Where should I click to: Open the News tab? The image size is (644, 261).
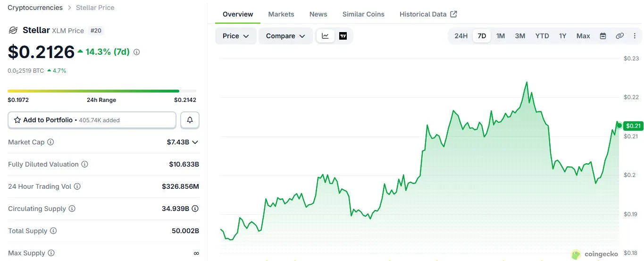(x=318, y=14)
